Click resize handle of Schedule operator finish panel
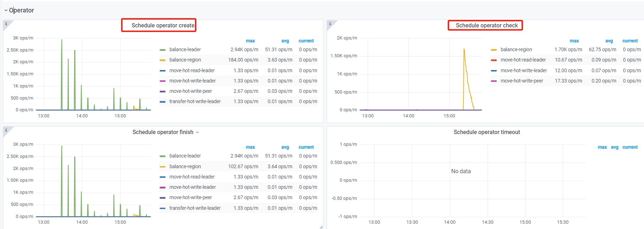The image size is (644, 229). pyautogui.click(x=321, y=227)
